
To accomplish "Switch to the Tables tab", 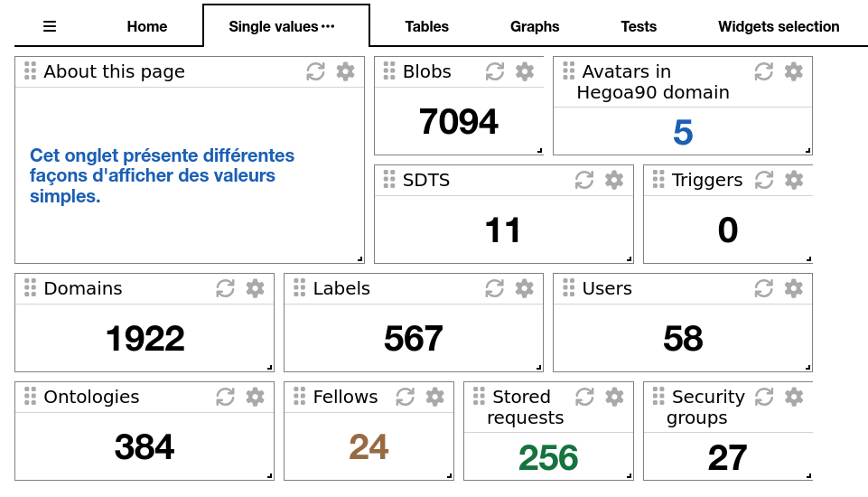I will [x=427, y=26].
